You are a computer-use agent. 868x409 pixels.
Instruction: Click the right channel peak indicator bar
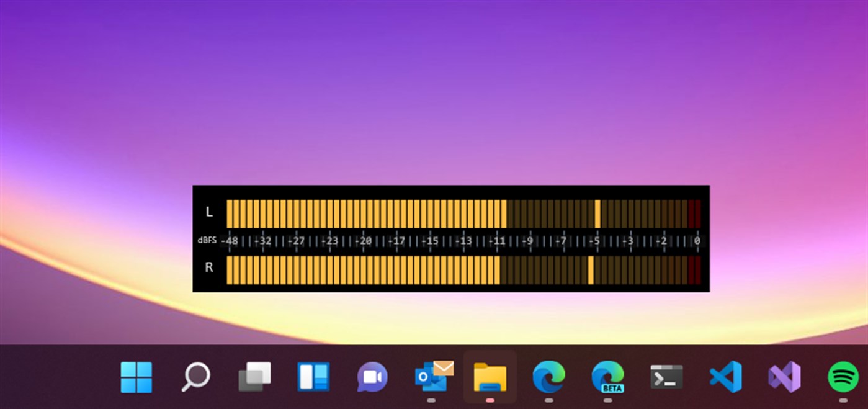pos(589,268)
